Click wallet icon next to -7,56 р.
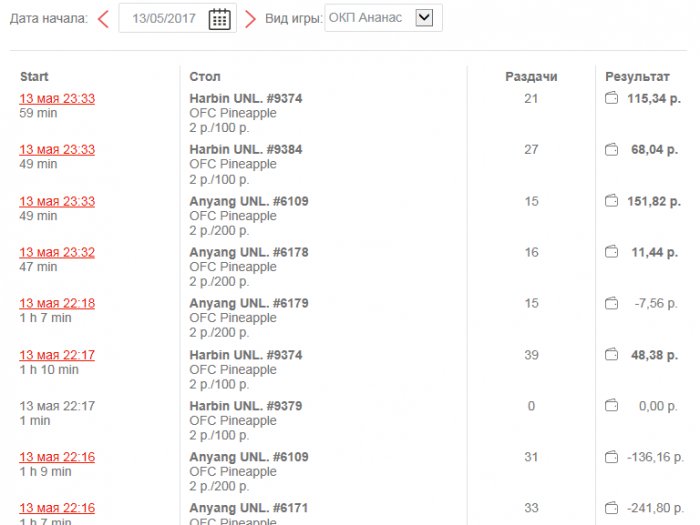The height and width of the screenshot is (525, 700). tap(611, 303)
